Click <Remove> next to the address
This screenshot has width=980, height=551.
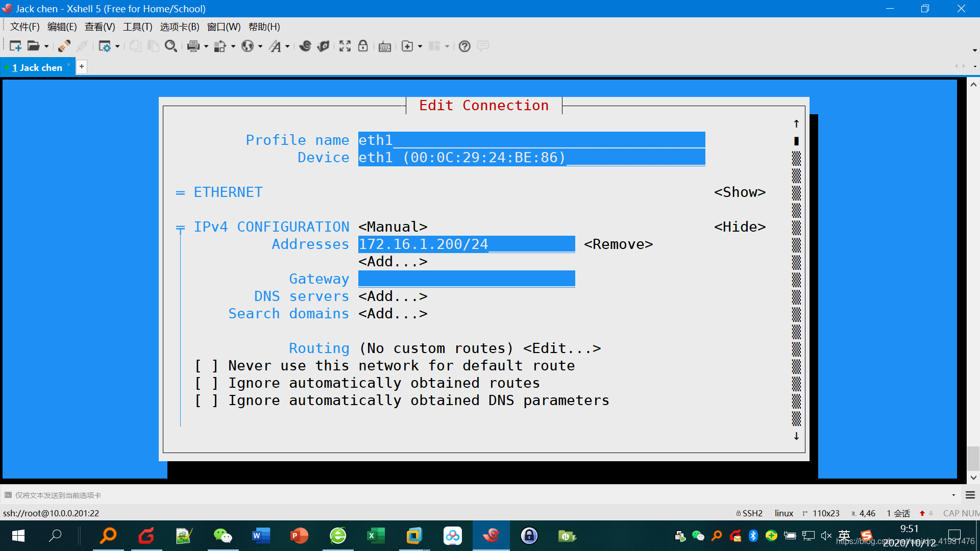coord(618,244)
